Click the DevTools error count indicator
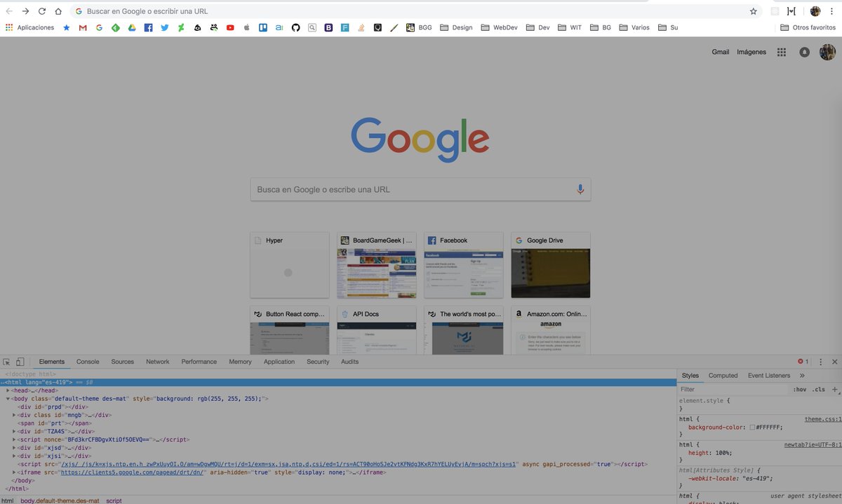The height and width of the screenshot is (504, 842). 803,362
